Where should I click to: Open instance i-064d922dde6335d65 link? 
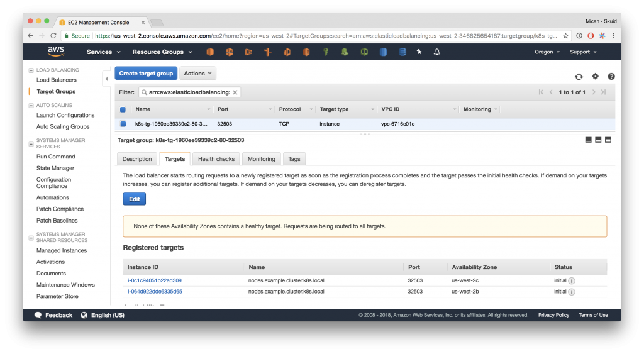[x=155, y=292]
